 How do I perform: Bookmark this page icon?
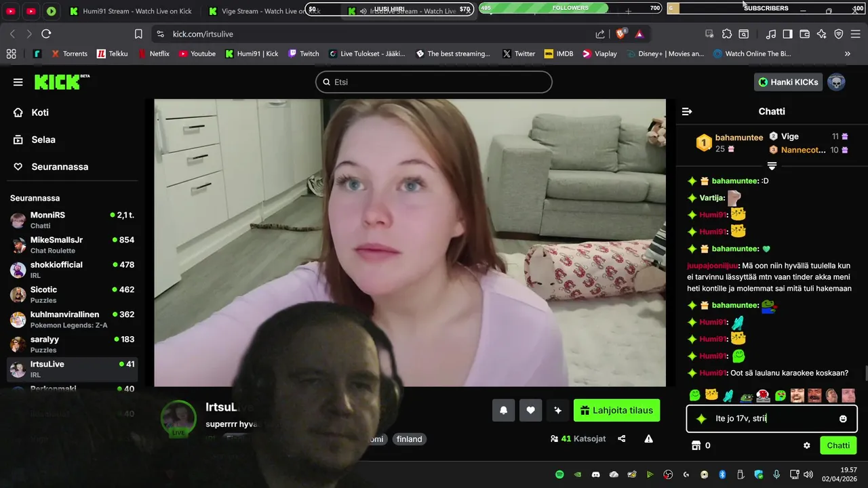(x=138, y=34)
